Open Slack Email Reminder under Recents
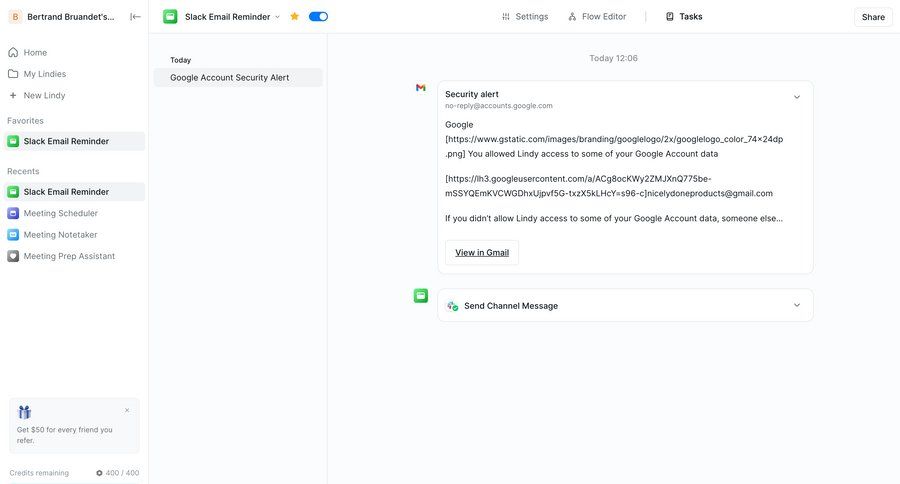This screenshot has width=900, height=484. click(74, 192)
